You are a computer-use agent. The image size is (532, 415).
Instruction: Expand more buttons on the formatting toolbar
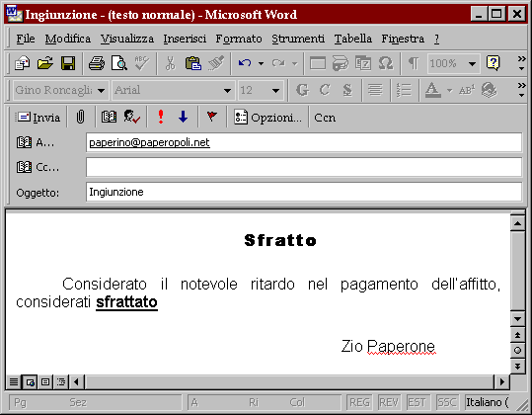tap(521, 90)
